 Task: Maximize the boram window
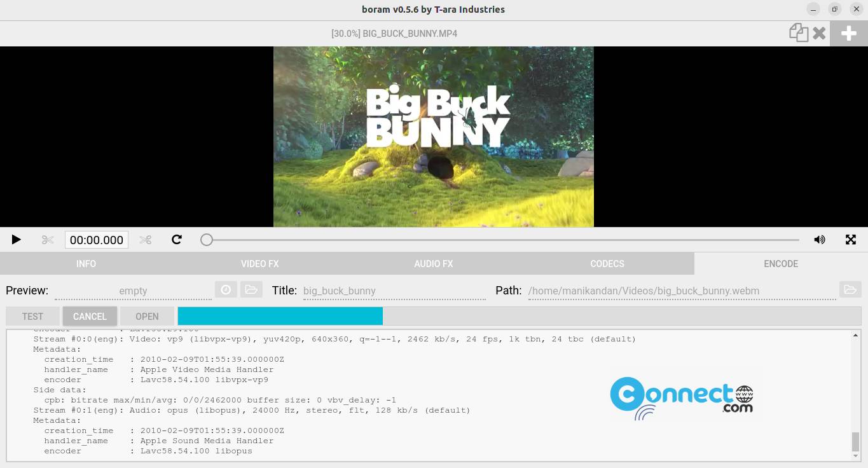(x=835, y=9)
